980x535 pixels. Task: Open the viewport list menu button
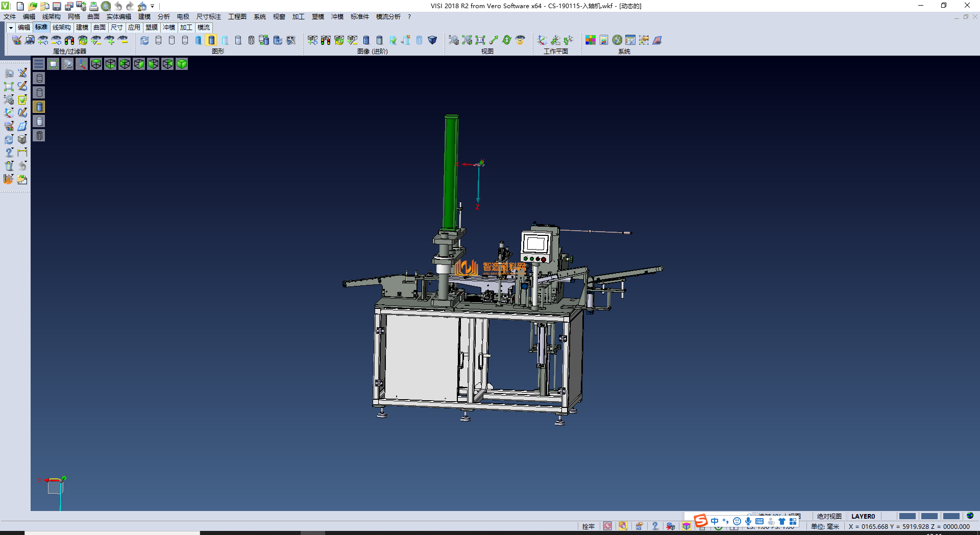[x=39, y=64]
